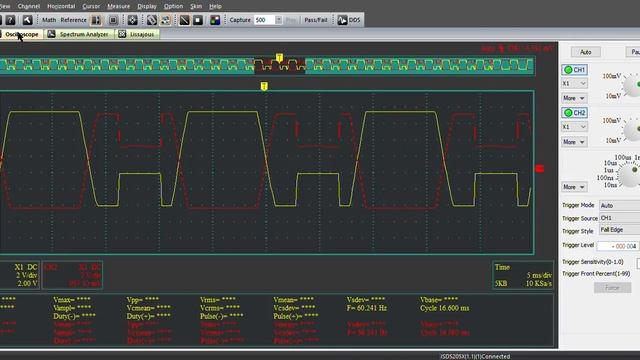Screen dimensions: 640x360
Task: Click the four-way arrows move icon
Action: click(x=132, y=20)
